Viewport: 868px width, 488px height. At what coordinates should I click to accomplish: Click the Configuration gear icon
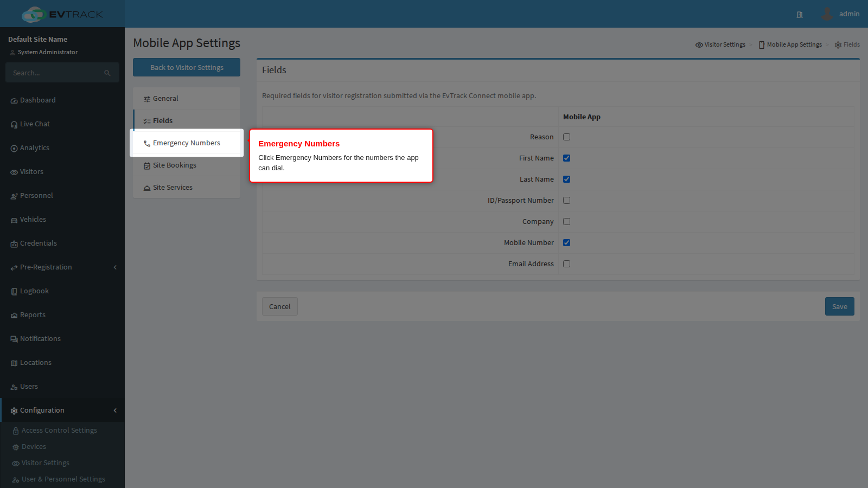[x=14, y=411]
